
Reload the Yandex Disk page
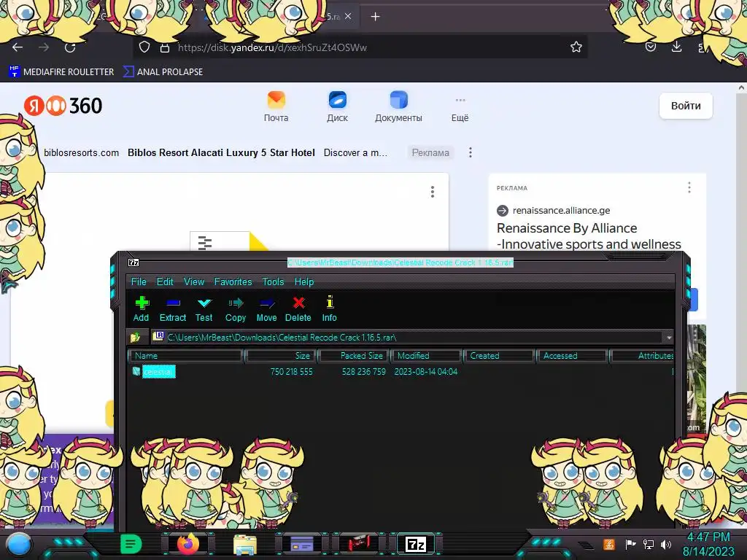click(x=70, y=47)
